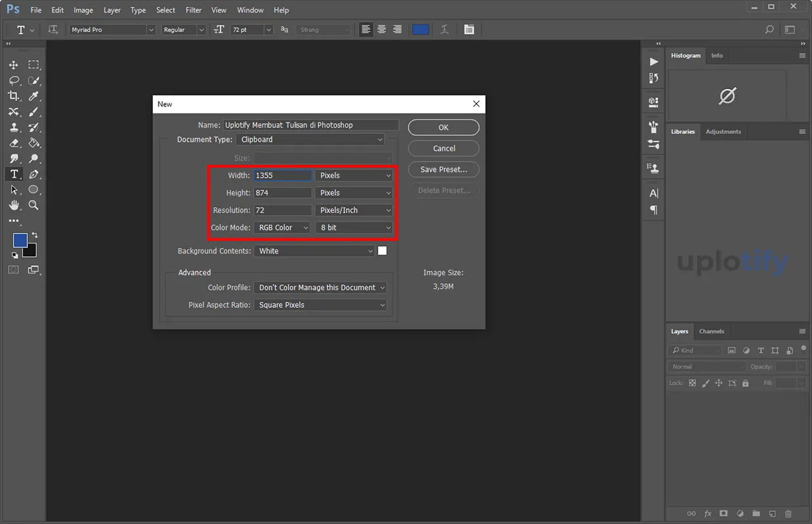
Task: Click the Clone Stamp tool
Action: click(13, 127)
